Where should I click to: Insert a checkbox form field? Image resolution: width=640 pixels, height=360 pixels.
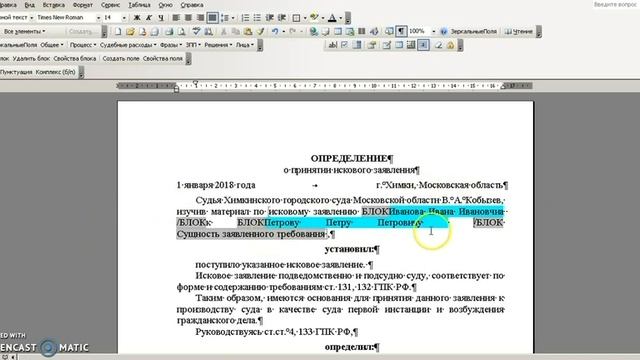coord(344,45)
